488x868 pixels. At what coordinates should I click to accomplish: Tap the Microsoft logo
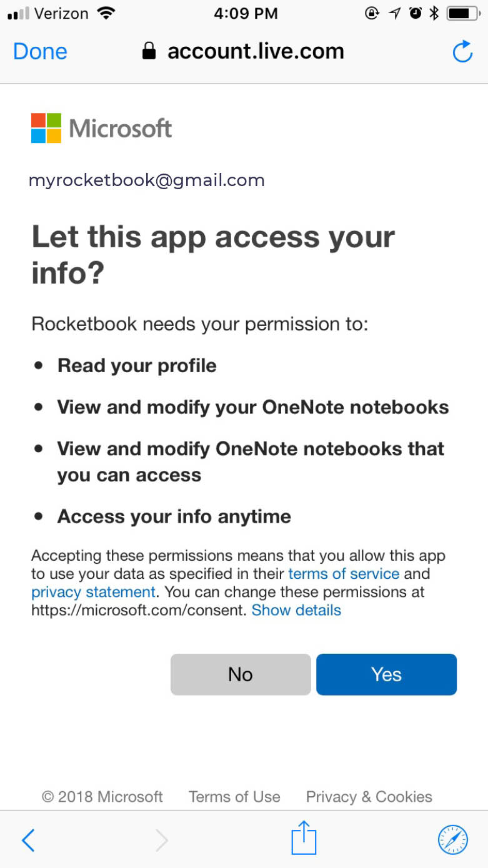coord(101,128)
